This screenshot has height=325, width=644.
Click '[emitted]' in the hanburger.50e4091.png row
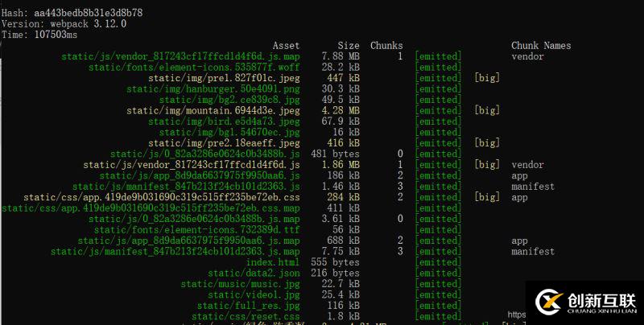point(438,88)
